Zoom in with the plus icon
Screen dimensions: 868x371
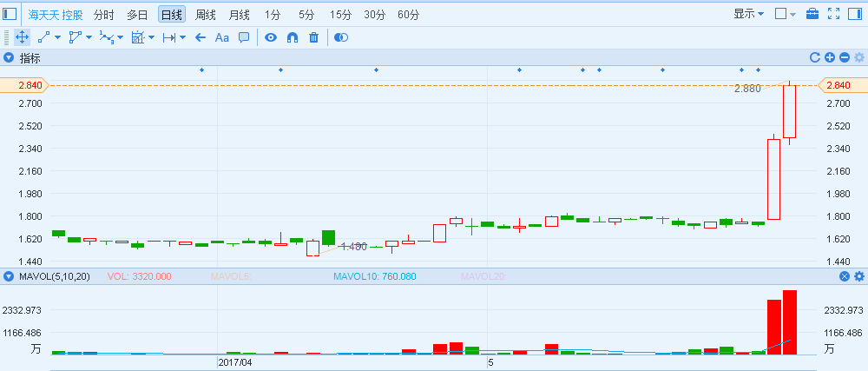tap(829, 57)
